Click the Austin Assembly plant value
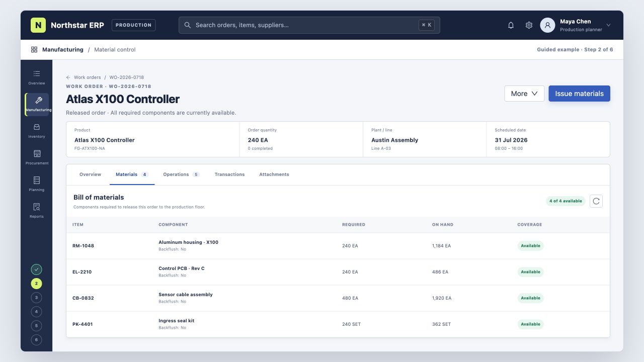The image size is (644, 362). tap(394, 140)
